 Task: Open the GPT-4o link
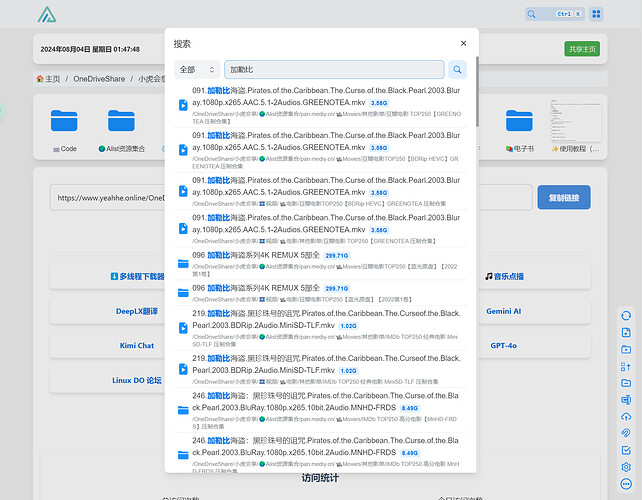tap(504, 346)
